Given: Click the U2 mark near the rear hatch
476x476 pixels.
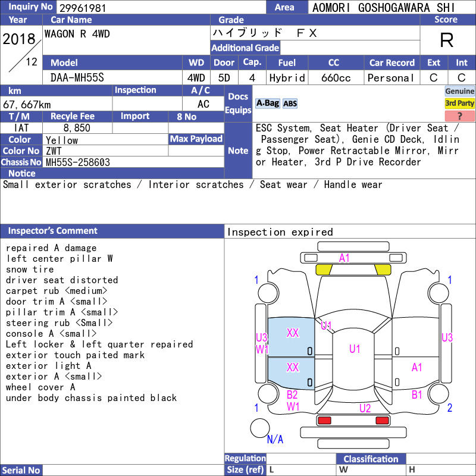Looking at the screenshot, I should point(365,408).
